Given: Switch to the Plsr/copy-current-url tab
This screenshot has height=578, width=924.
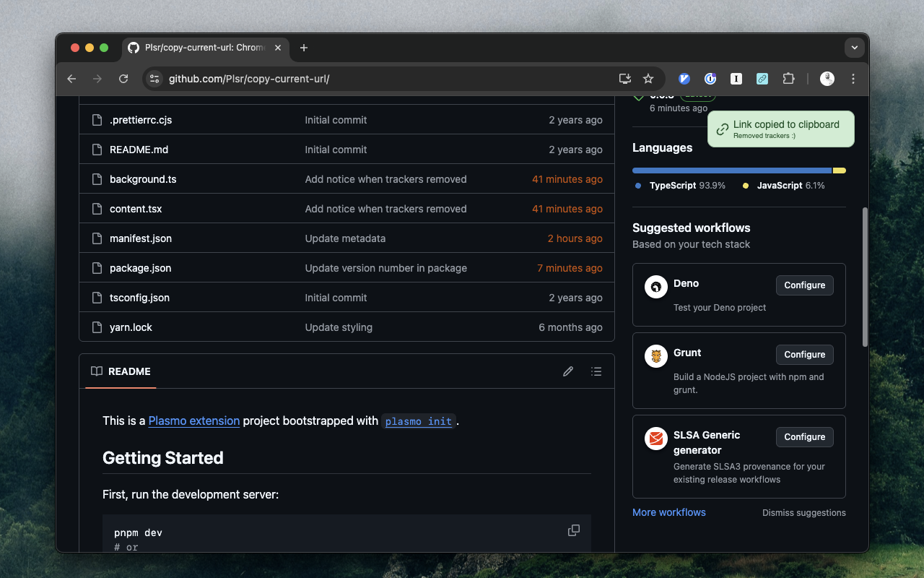Looking at the screenshot, I should coord(202,48).
